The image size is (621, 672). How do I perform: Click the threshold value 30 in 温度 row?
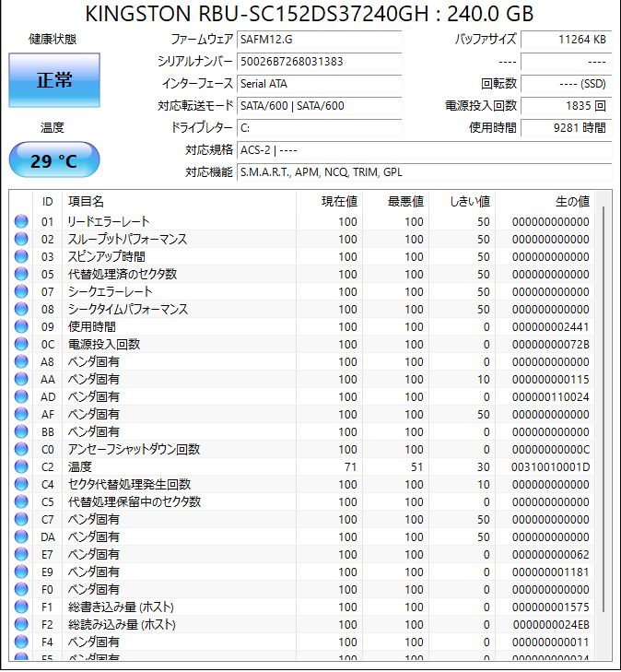tap(484, 466)
